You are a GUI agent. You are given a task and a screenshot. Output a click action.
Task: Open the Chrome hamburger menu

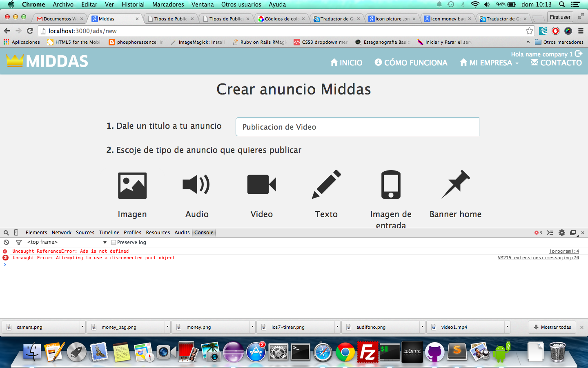click(581, 31)
